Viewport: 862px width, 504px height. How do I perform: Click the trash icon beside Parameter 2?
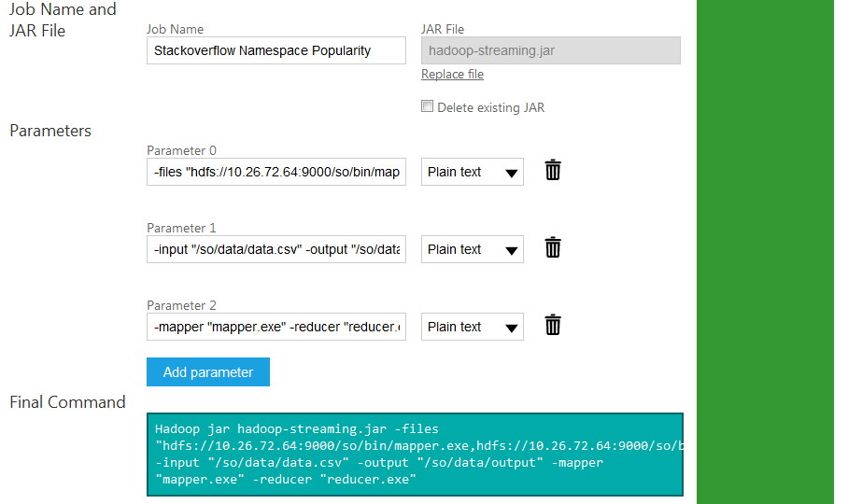(553, 325)
